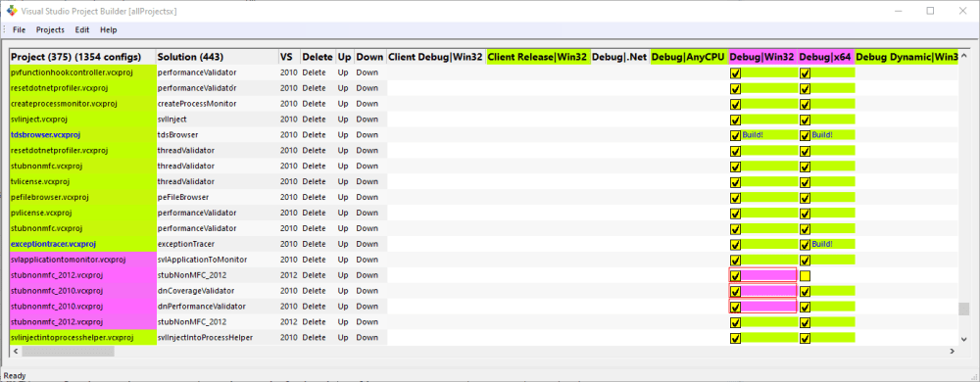The height and width of the screenshot is (382, 980).
Task: Click the Visual Studio Project Builder title icon
Action: click(11, 11)
